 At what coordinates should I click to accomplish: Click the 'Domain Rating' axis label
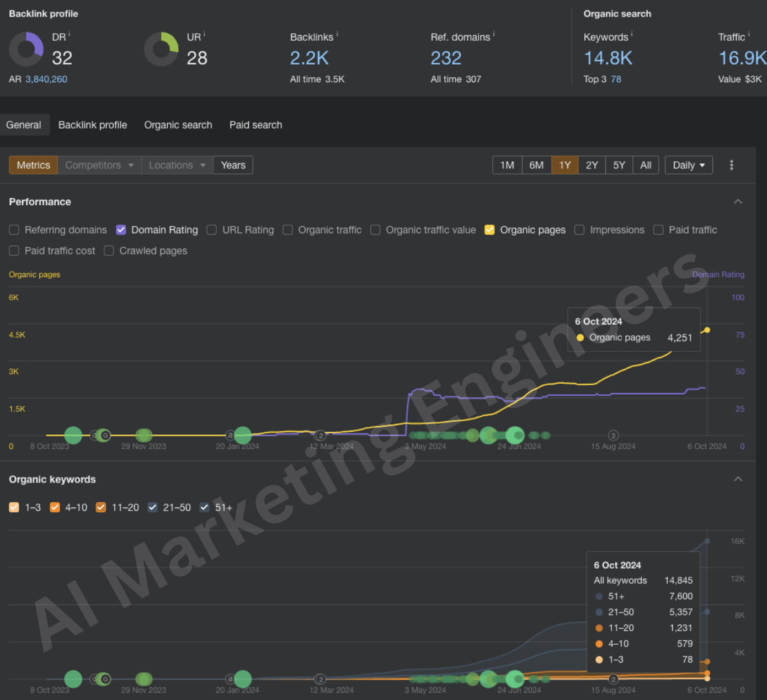(718, 274)
